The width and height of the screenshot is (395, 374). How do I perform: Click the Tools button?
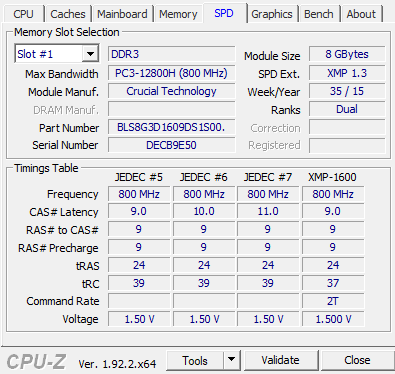(x=195, y=360)
